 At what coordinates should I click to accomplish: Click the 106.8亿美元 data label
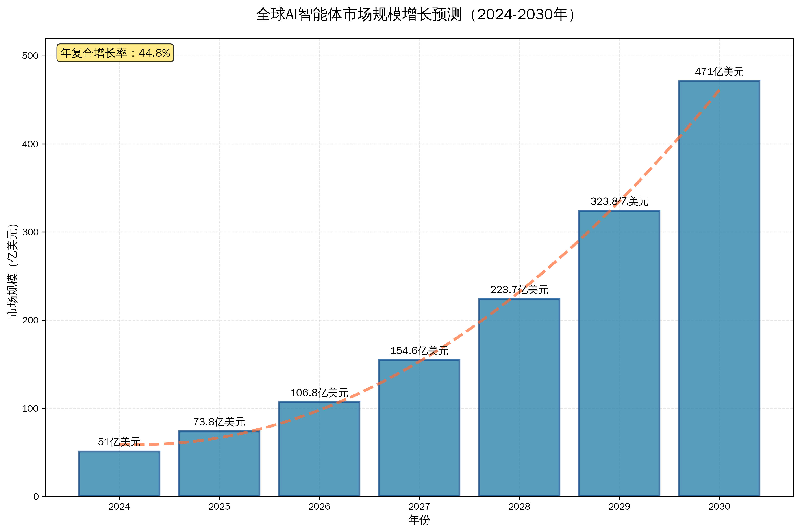(x=319, y=393)
